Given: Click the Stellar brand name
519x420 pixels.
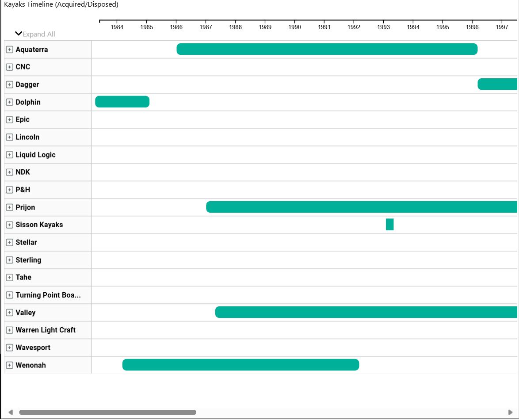Looking at the screenshot, I should tap(26, 242).
